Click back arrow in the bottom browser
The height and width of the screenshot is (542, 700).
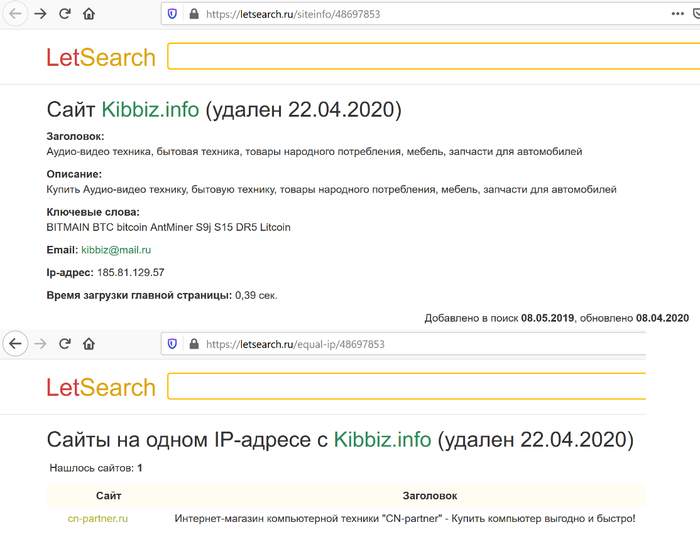16,344
